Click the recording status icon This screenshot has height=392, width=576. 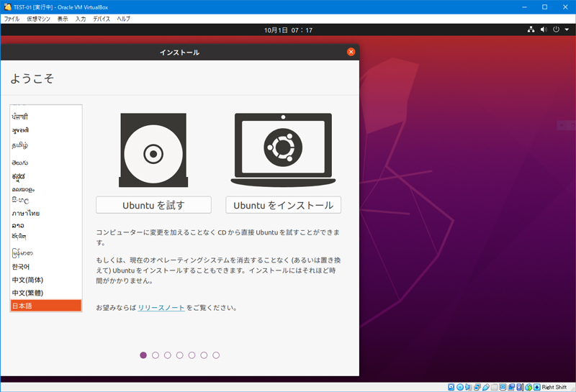click(511, 387)
